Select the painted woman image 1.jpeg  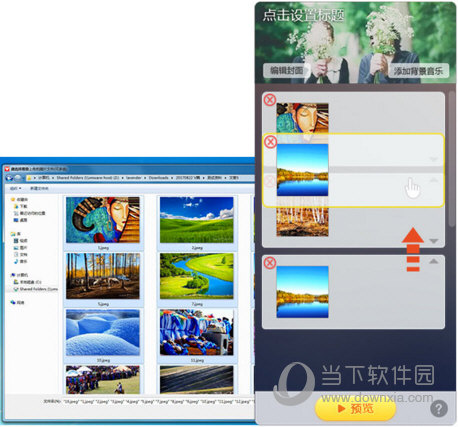(x=103, y=220)
